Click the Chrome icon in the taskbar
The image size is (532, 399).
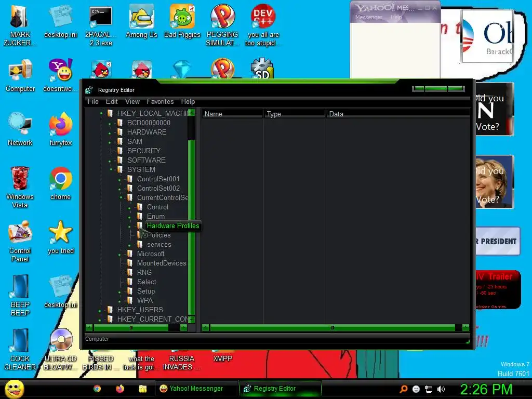click(97, 389)
